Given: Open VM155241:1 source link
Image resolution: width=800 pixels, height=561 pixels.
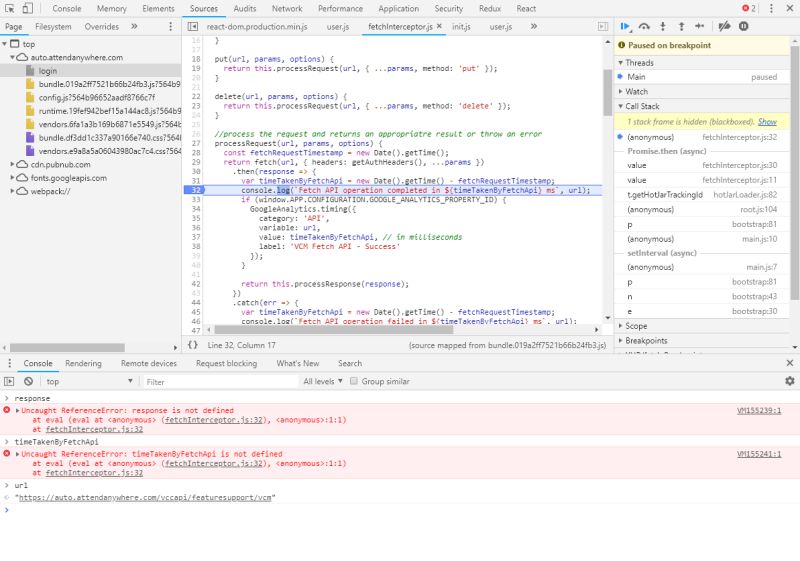Looking at the screenshot, I should [759, 454].
